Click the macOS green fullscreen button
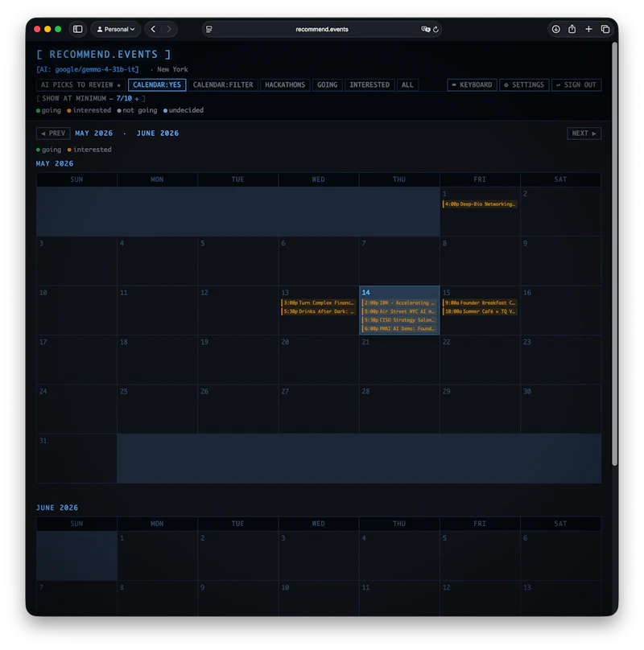This screenshot has width=644, height=650. coord(58,29)
